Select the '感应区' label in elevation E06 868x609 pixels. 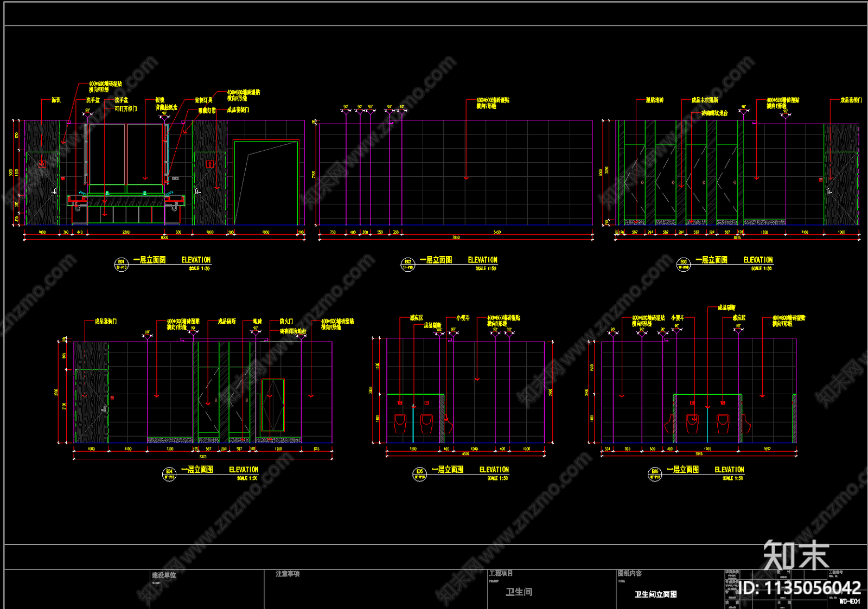(x=739, y=318)
